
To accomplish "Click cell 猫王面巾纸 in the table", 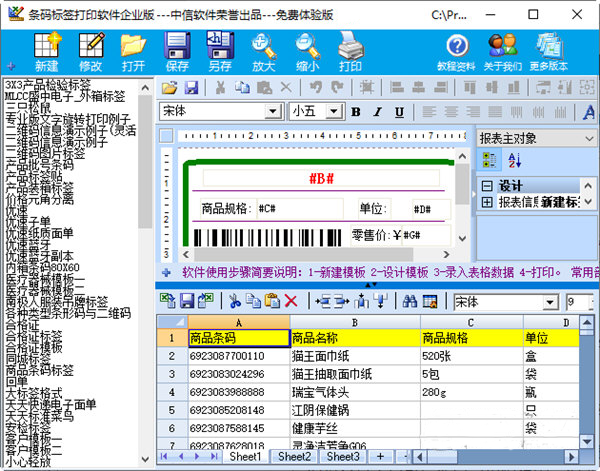I will pos(355,356).
